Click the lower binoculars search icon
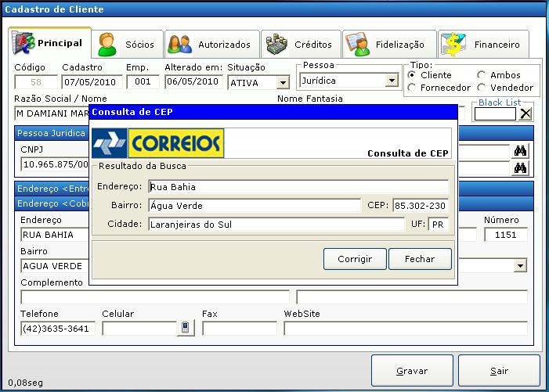The width and height of the screenshot is (549, 392). pyautogui.click(x=520, y=168)
